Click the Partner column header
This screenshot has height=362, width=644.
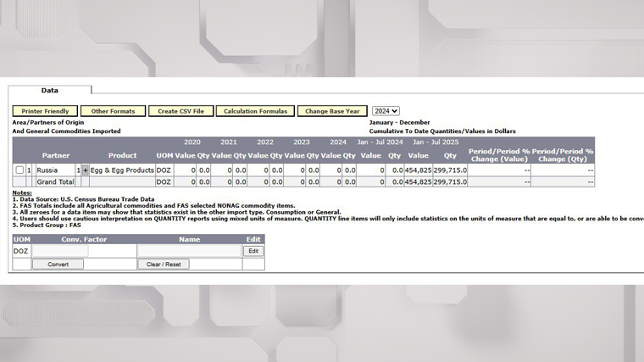click(56, 155)
